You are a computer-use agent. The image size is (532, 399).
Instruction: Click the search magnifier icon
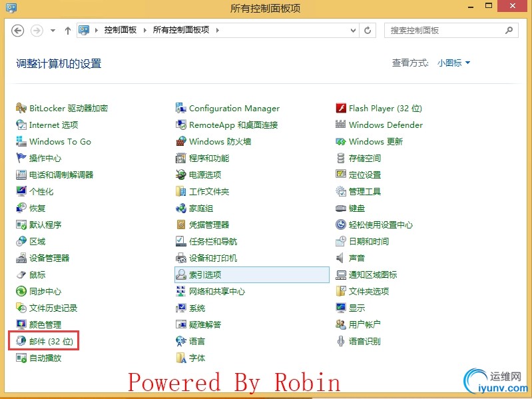[509, 30]
